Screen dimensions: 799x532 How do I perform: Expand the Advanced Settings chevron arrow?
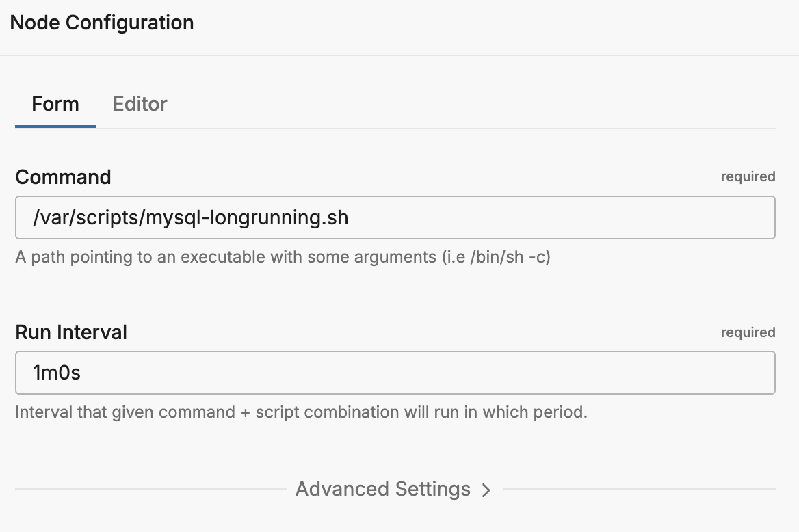[486, 490]
